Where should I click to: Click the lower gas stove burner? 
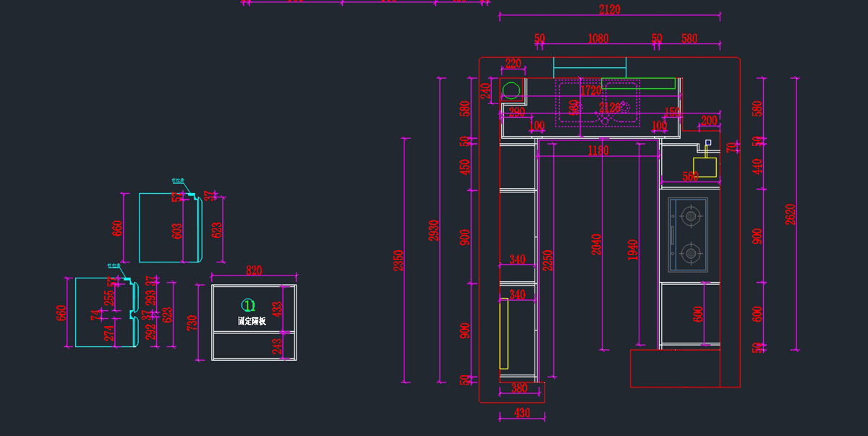(x=691, y=254)
